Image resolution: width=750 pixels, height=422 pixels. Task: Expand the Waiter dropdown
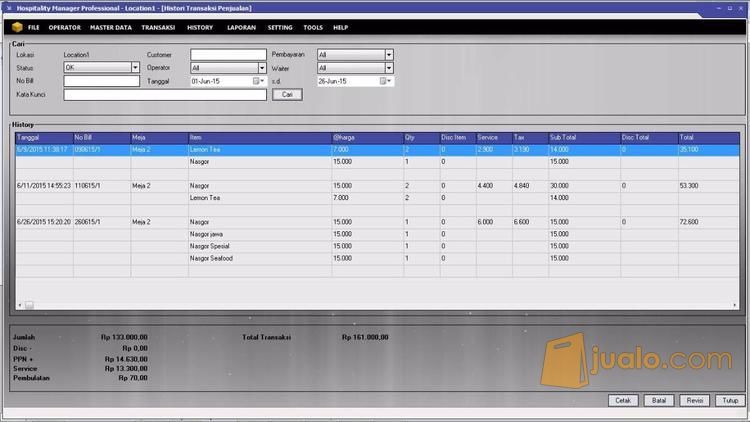point(389,68)
